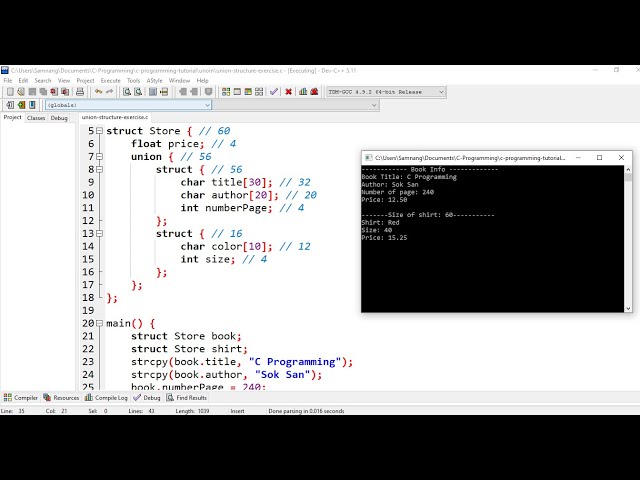
Task: Open the Search menu
Action: 43,80
